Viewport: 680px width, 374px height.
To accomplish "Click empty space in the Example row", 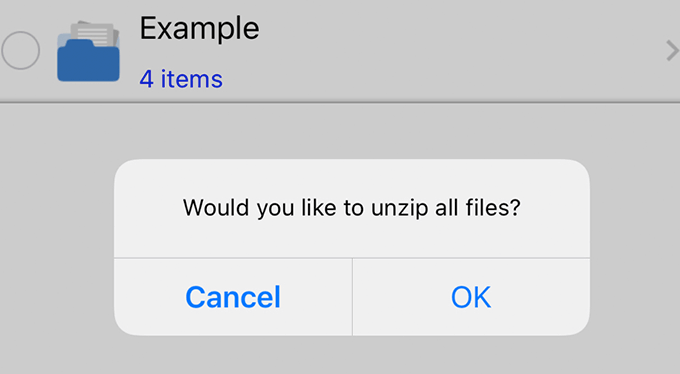I will pyautogui.click(x=455, y=51).
